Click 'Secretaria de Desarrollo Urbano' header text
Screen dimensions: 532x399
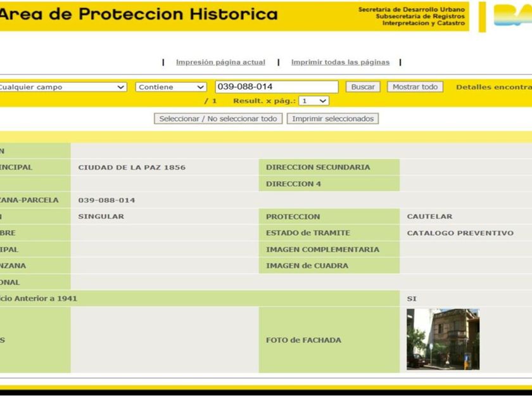[412, 9]
